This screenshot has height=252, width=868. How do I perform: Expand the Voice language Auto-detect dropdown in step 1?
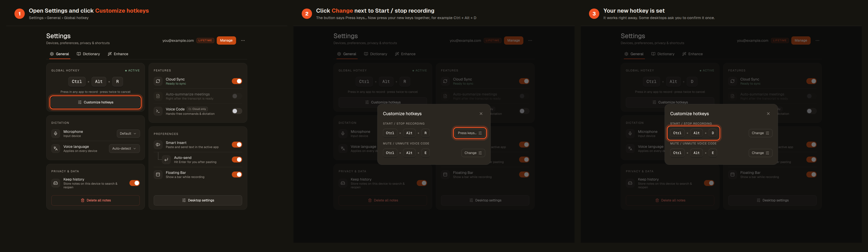click(x=124, y=148)
